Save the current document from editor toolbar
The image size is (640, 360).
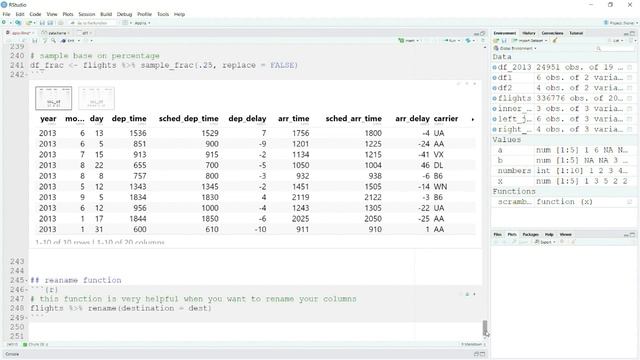(x=35, y=41)
